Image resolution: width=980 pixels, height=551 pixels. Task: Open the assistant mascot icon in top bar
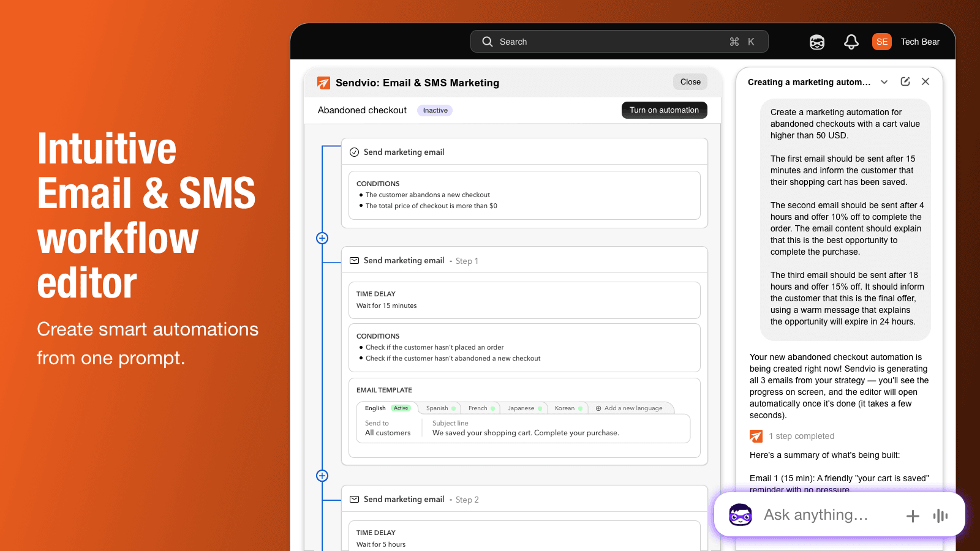tap(817, 42)
